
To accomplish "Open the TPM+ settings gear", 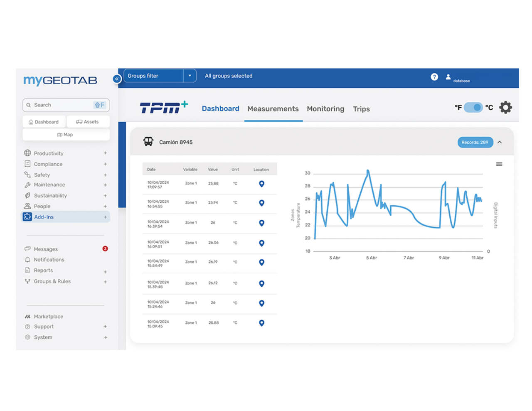I will click(505, 108).
